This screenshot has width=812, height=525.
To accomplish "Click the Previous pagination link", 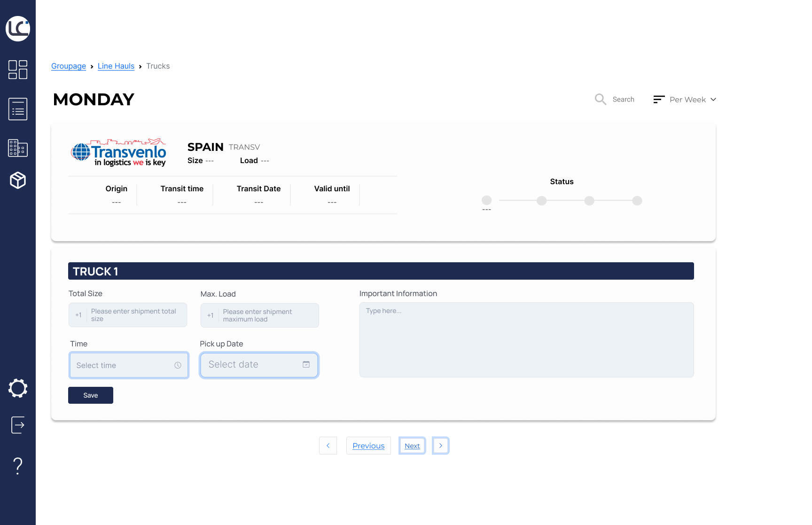I will pyautogui.click(x=368, y=446).
